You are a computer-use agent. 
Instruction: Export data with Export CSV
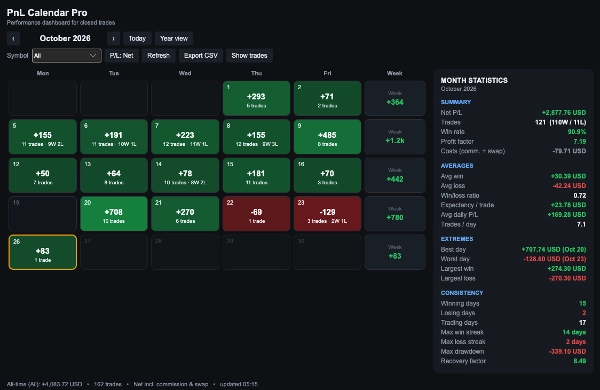[x=201, y=55]
